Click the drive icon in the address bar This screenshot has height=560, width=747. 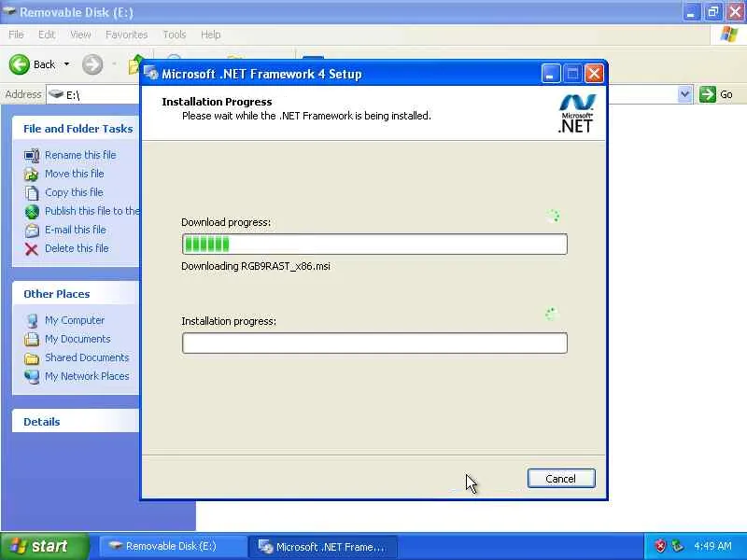coord(56,94)
